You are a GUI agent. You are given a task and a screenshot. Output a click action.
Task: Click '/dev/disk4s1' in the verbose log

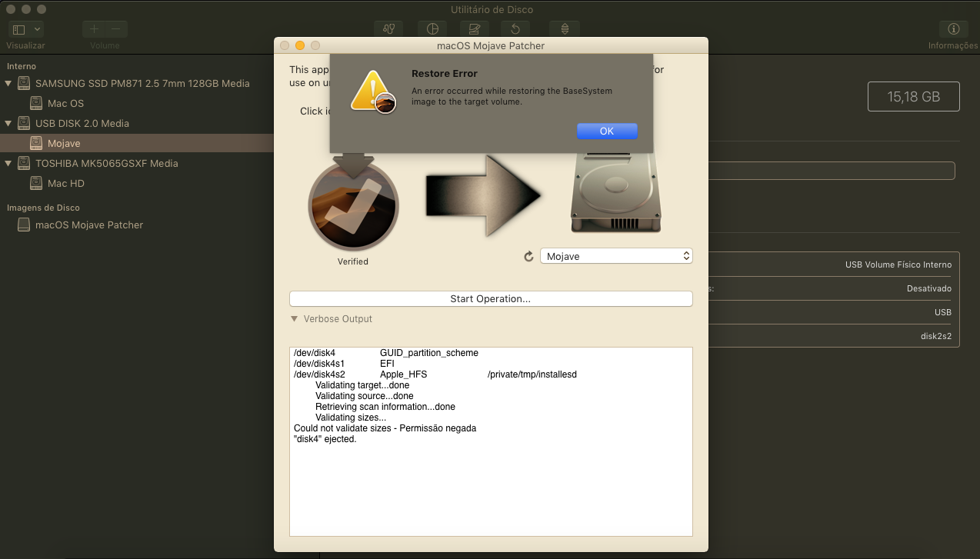tap(319, 364)
